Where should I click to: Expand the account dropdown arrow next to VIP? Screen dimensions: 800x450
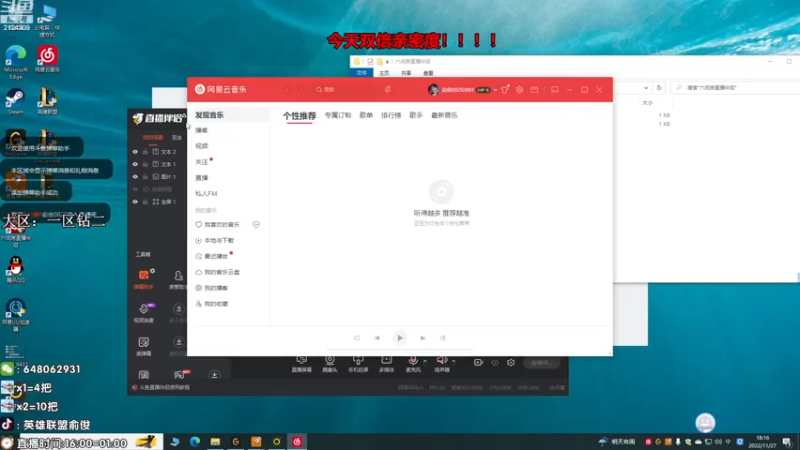click(x=495, y=90)
